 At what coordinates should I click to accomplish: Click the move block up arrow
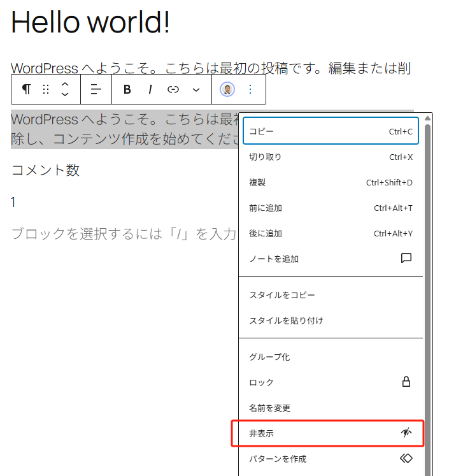[64, 83]
